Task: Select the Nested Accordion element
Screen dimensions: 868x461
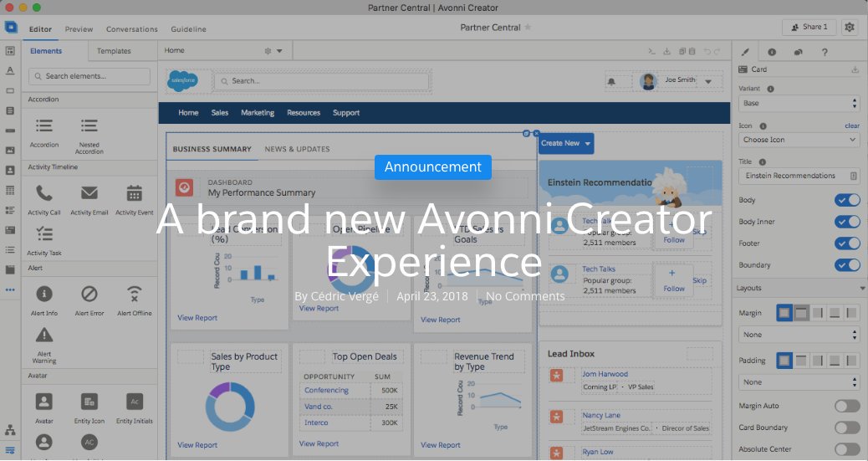Action: click(89, 136)
